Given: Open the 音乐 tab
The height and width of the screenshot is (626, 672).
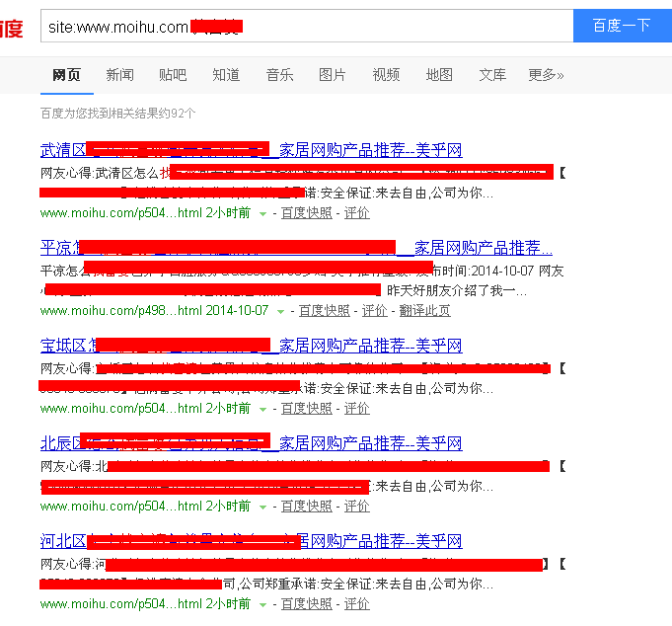Looking at the screenshot, I should pyautogui.click(x=279, y=75).
